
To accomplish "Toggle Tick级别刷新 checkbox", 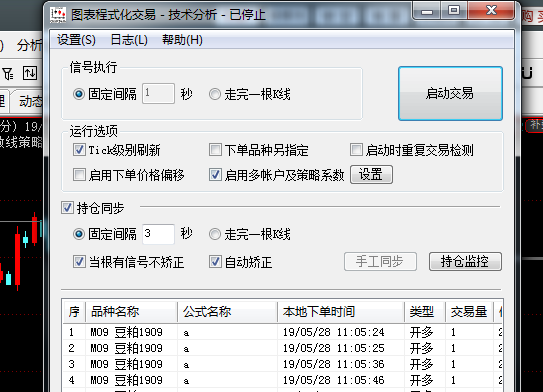I will pyautogui.click(x=79, y=150).
